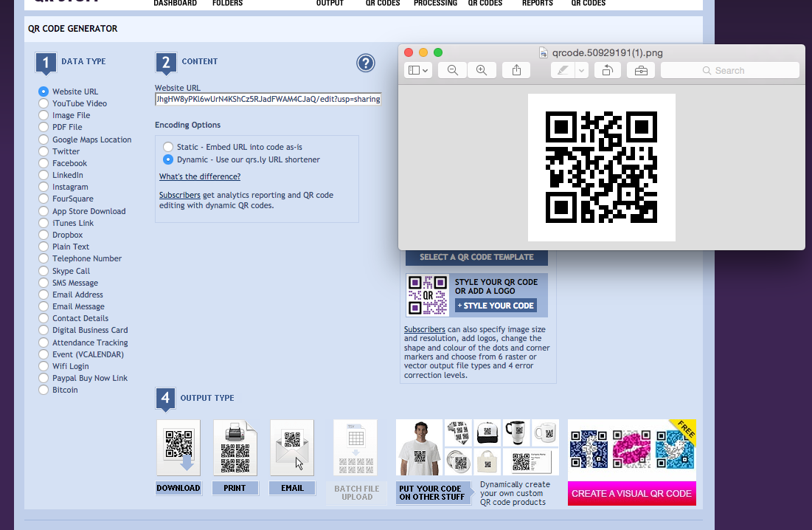The height and width of the screenshot is (530, 812).
Task: Choose the Plain Text data type
Action: point(43,247)
